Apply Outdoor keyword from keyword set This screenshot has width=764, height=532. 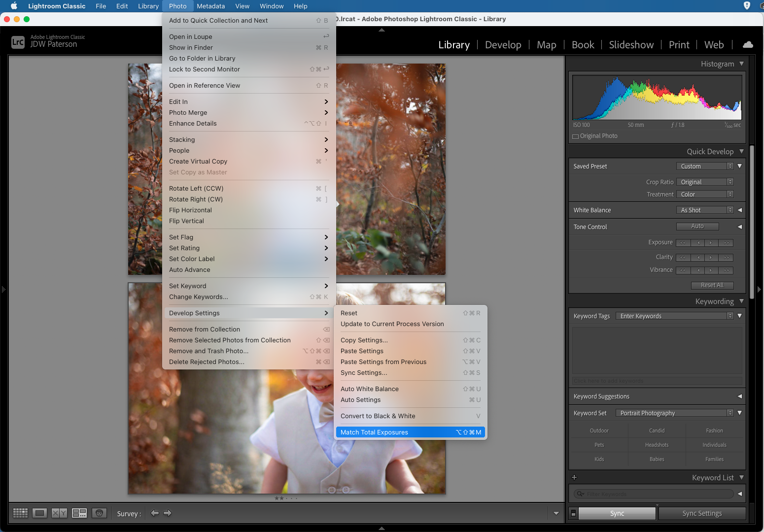tap(599, 431)
